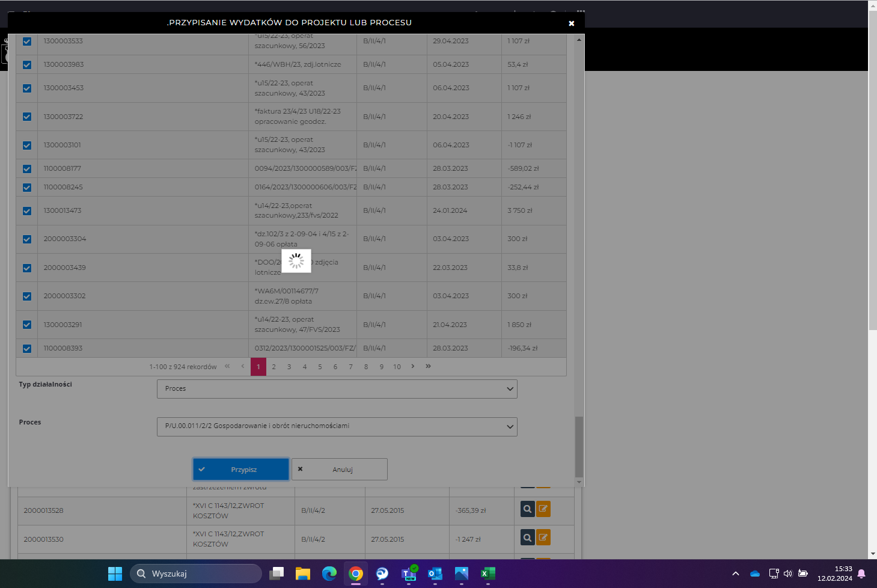Open File Explorer from the taskbar
Screen dimensions: 877x588
point(302,574)
